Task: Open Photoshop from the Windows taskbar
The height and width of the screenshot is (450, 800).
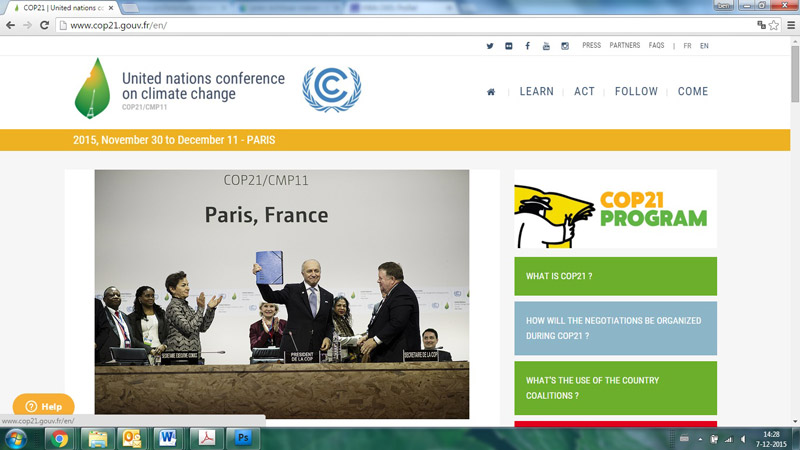Action: [242, 438]
